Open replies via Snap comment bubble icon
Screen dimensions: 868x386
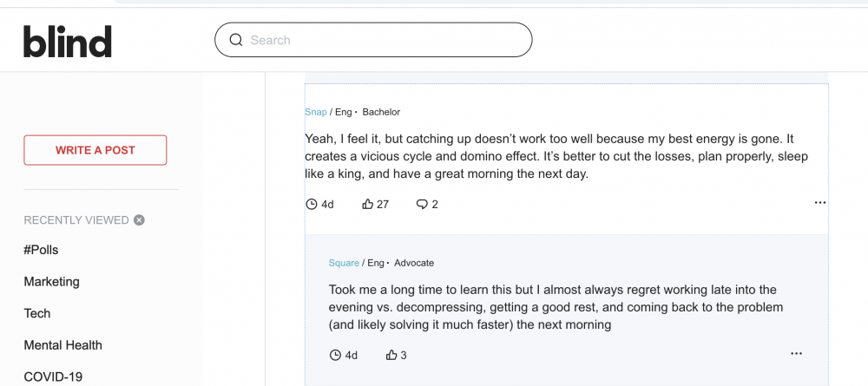[422, 204]
